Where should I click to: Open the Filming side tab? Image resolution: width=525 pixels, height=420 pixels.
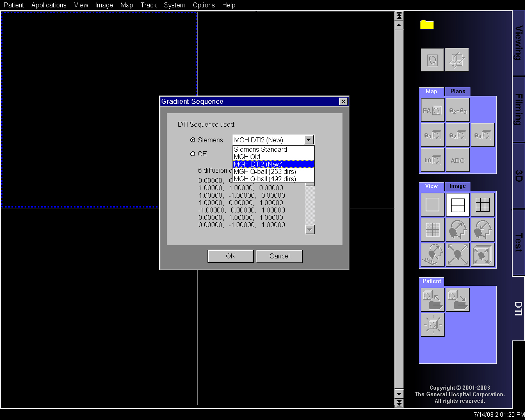519,110
